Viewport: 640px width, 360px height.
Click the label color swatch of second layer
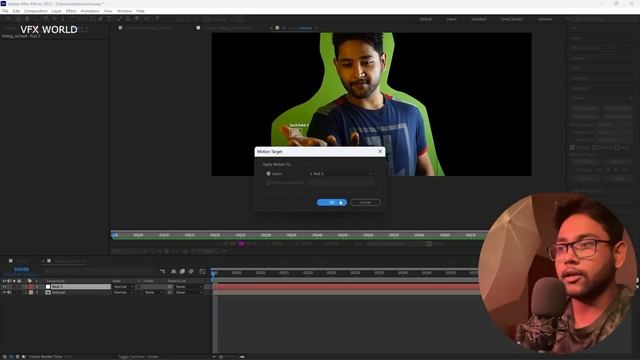tap(31, 292)
